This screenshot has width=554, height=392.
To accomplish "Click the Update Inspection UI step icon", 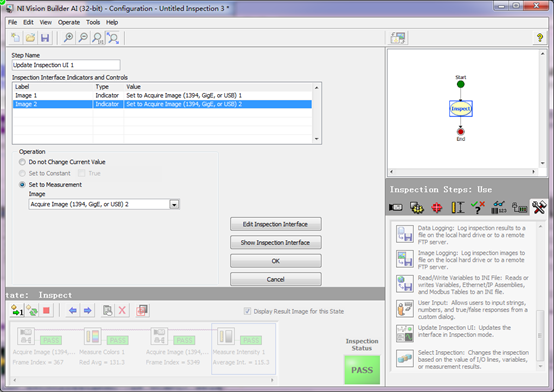I will (405, 333).
